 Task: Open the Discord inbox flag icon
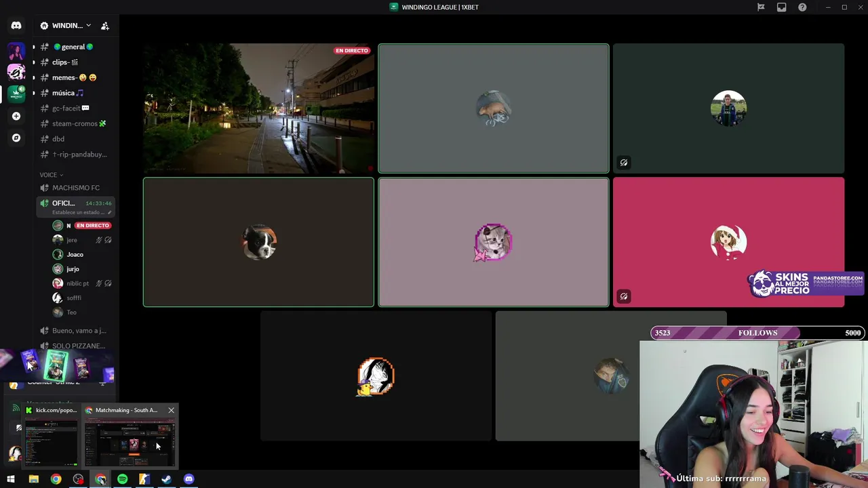tap(761, 7)
